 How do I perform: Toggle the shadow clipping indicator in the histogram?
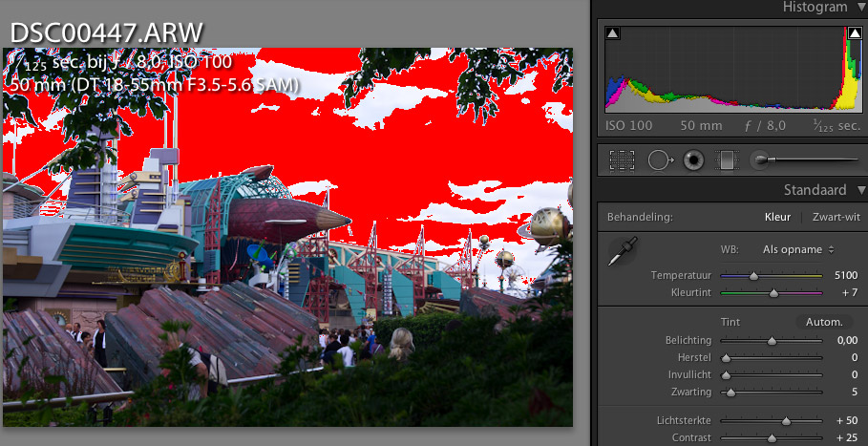(x=612, y=33)
